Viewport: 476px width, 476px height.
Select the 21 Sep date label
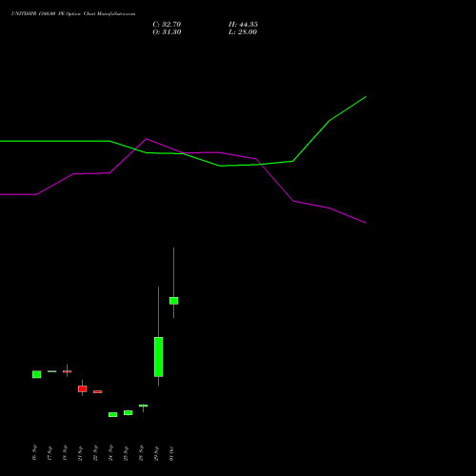click(x=80, y=453)
